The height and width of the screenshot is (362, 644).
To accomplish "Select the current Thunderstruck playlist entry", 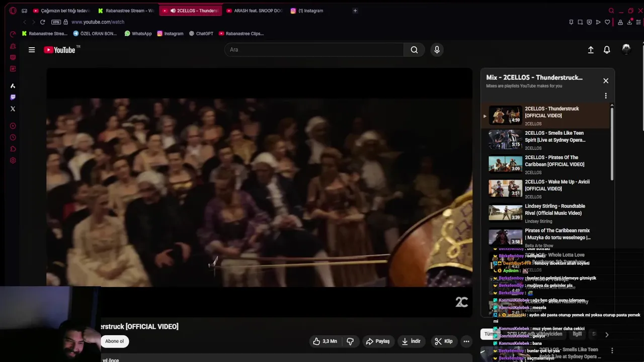I will point(545,116).
